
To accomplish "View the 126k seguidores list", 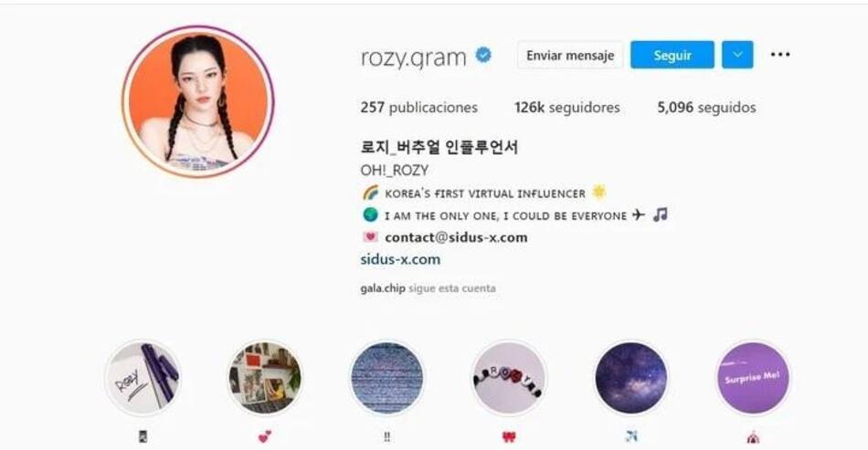I will pyautogui.click(x=566, y=107).
